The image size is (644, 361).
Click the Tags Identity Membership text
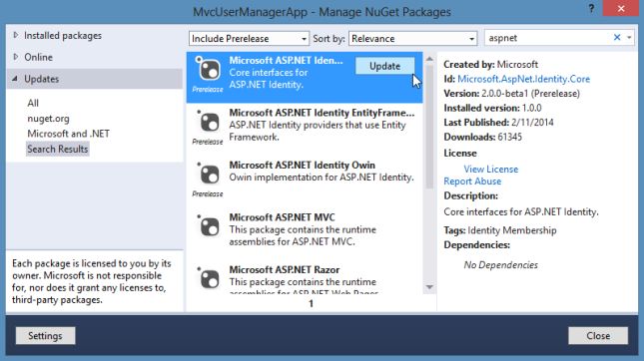click(500, 230)
